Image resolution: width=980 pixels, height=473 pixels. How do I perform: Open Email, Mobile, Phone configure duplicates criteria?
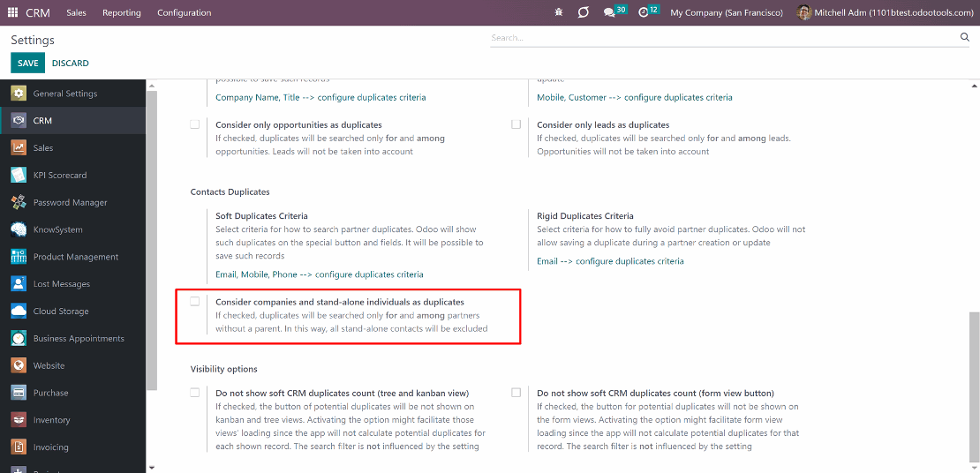[x=320, y=274]
